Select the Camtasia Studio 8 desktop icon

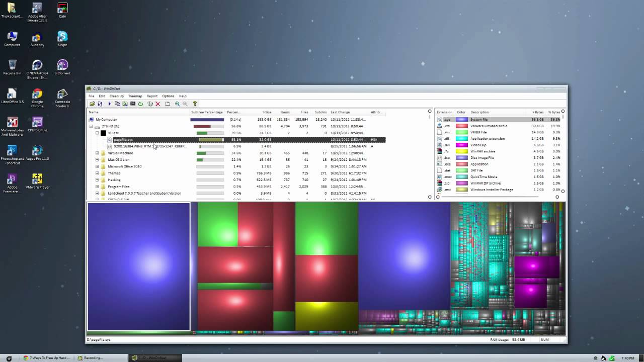(62, 98)
